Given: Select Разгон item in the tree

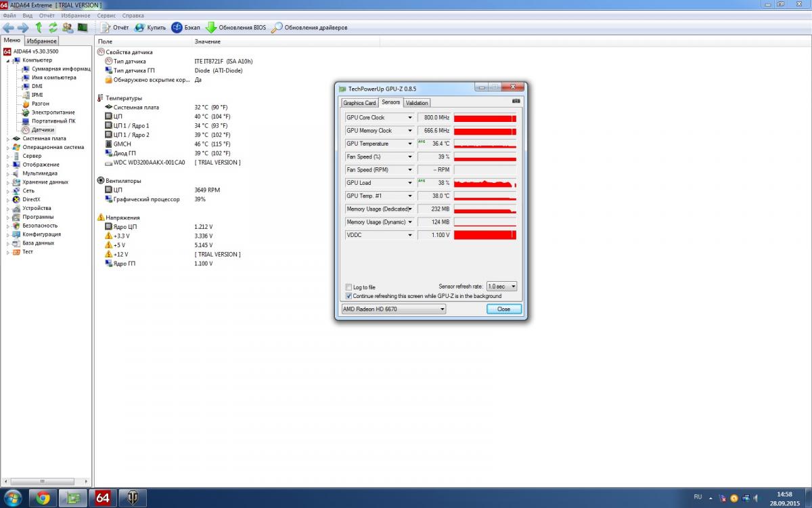Looking at the screenshot, I should coord(35,104).
